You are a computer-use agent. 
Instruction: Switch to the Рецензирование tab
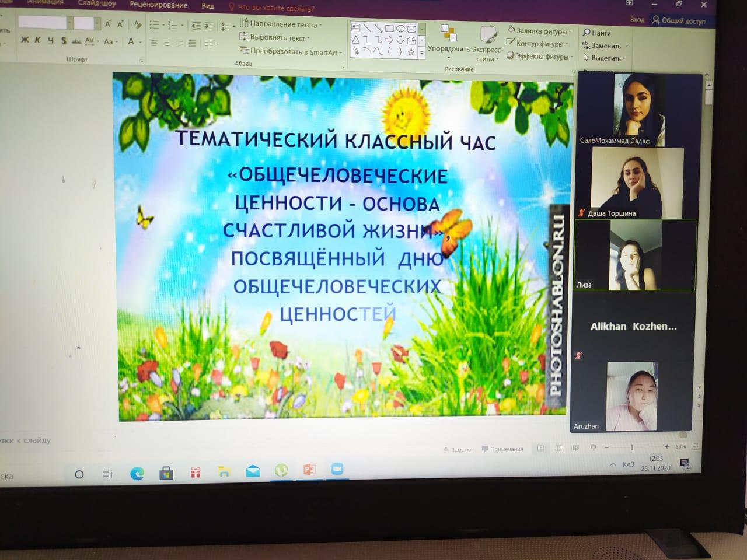158,5
